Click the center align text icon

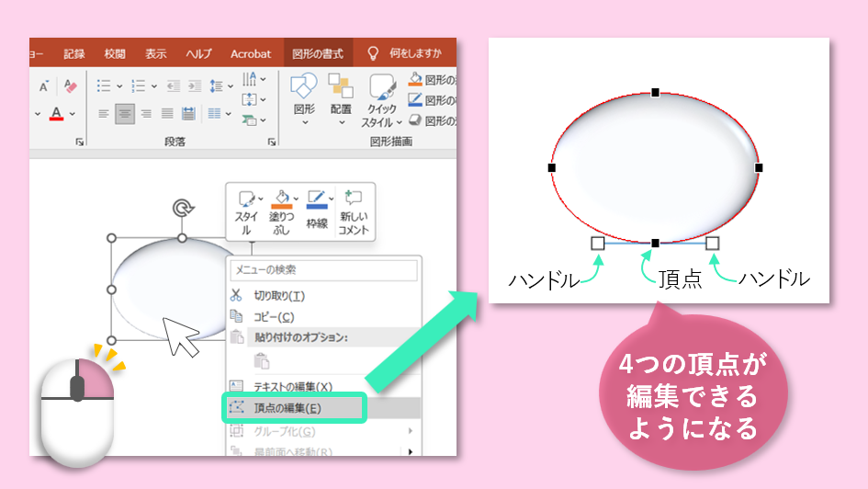[x=124, y=114]
